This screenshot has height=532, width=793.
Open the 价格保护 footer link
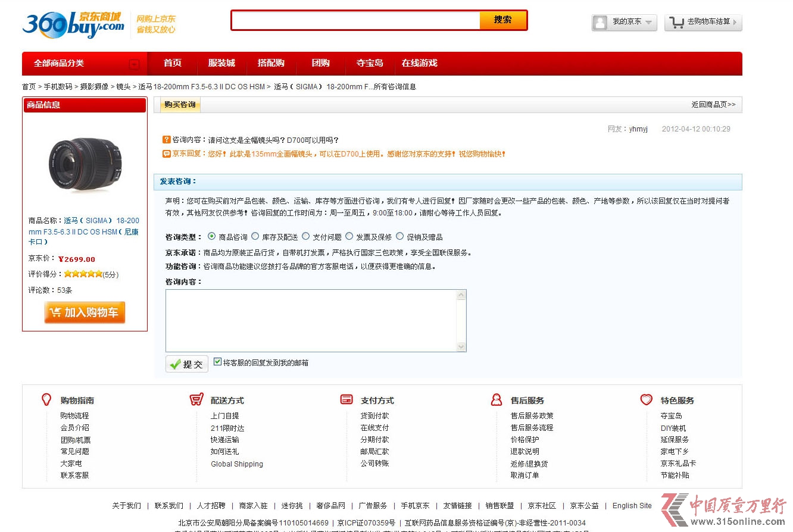[x=524, y=440]
